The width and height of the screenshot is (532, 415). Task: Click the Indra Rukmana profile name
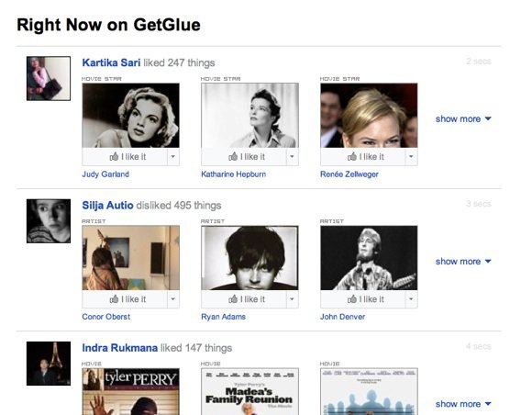click(120, 348)
